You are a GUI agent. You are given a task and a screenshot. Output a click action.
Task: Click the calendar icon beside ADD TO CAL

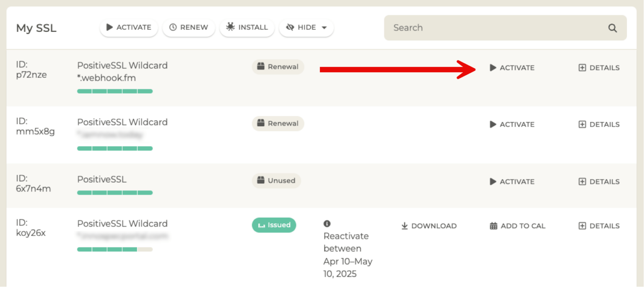click(x=493, y=226)
